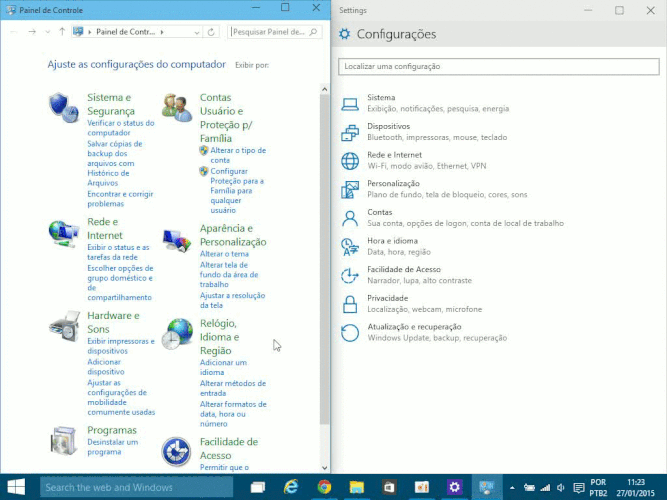Click the Hora e idioma icon in Settings
This screenshot has height=500, width=667.
(x=350, y=247)
